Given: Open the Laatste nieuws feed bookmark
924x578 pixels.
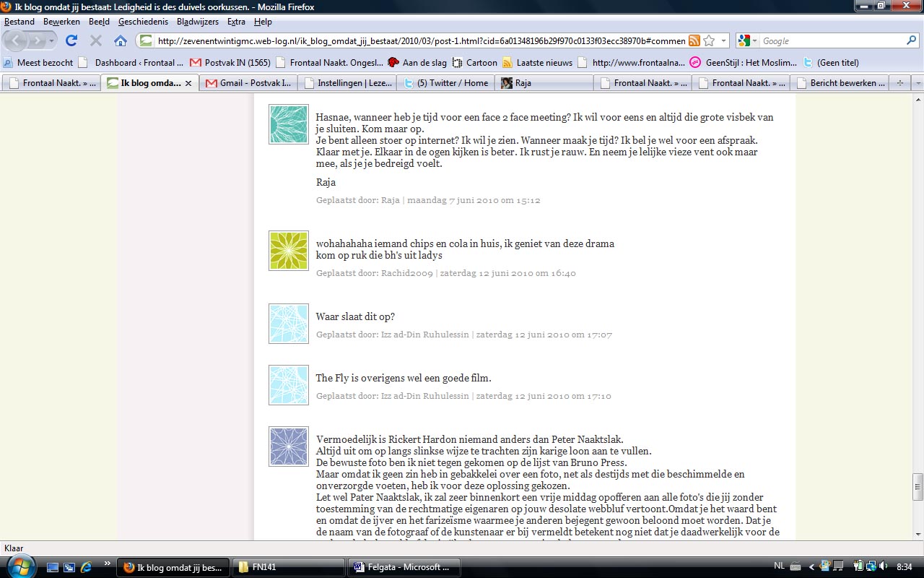Looking at the screenshot, I should [x=537, y=62].
